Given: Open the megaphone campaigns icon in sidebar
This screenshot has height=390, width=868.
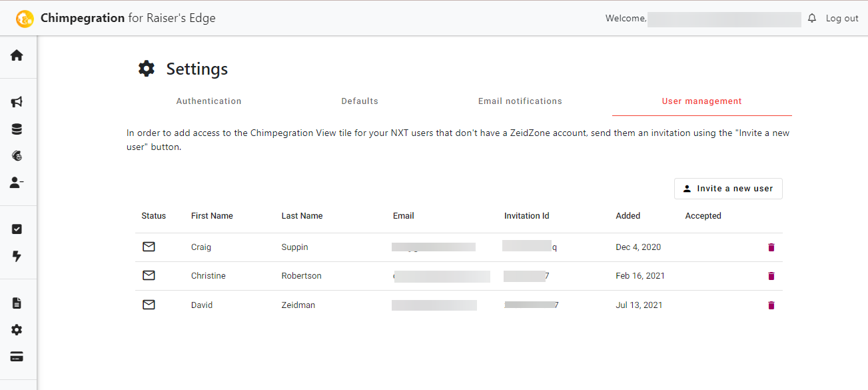Looking at the screenshot, I should [17, 102].
